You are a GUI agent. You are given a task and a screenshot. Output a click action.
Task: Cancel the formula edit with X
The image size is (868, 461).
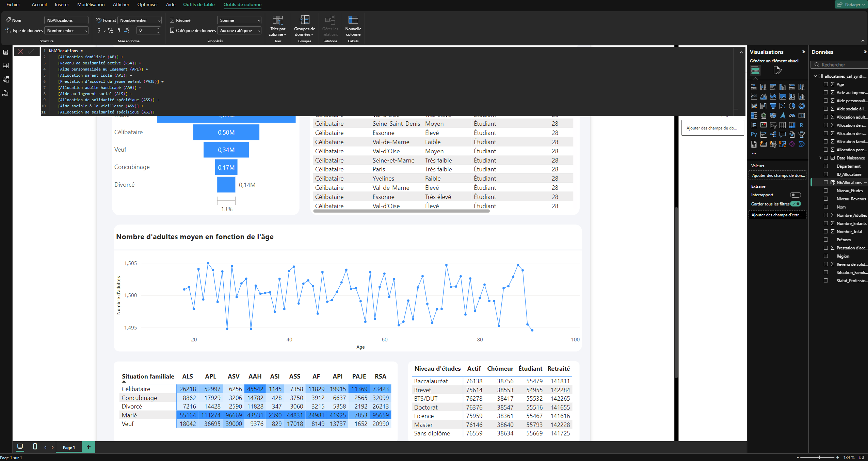pos(21,51)
